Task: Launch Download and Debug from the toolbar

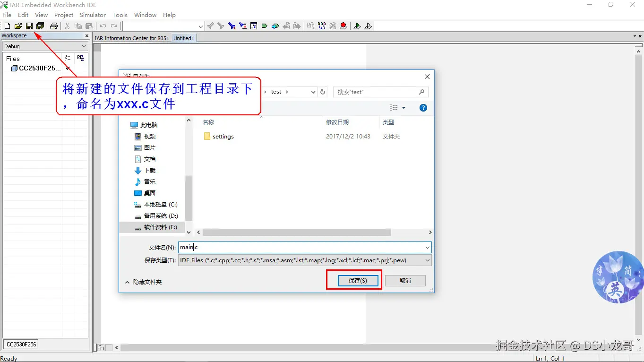Action: tap(357, 26)
